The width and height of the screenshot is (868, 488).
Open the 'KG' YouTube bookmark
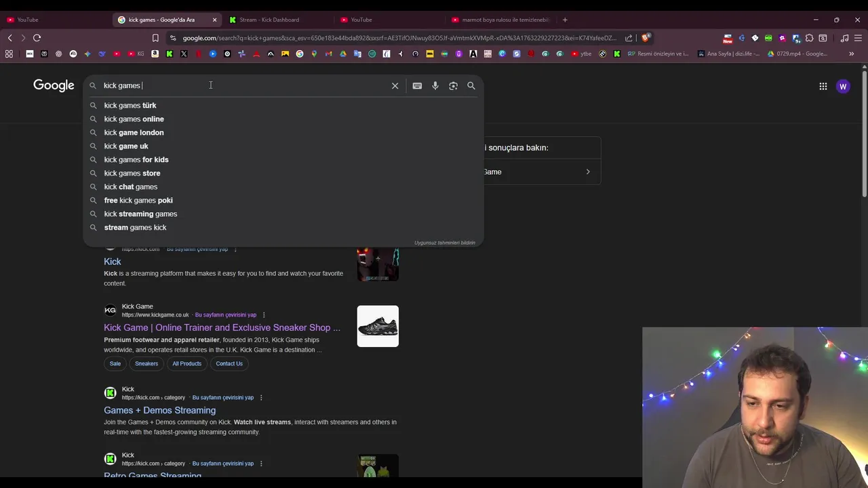(x=136, y=54)
